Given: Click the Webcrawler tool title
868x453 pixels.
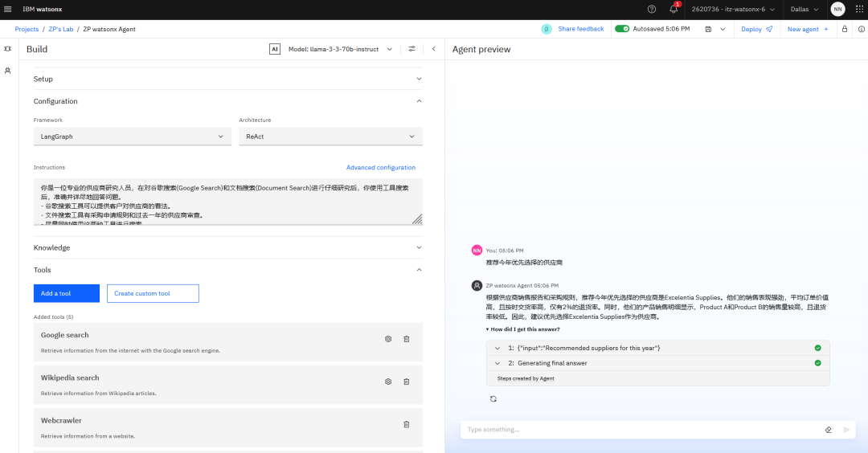Looking at the screenshot, I should coord(61,420).
